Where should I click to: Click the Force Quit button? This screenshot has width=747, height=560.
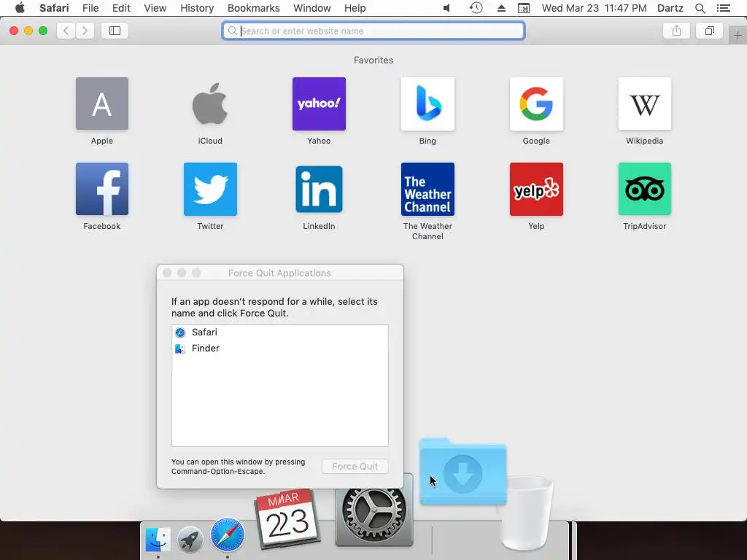355,466
